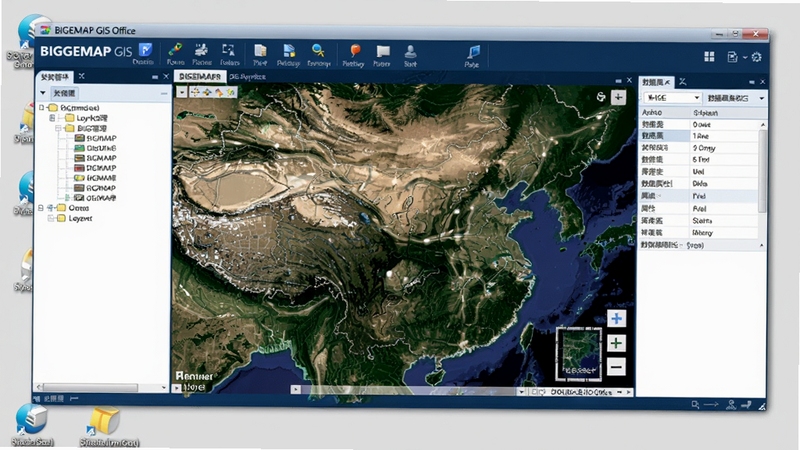The image size is (800, 450).
Task: Select the layer with the green icon
Action: click(x=95, y=148)
